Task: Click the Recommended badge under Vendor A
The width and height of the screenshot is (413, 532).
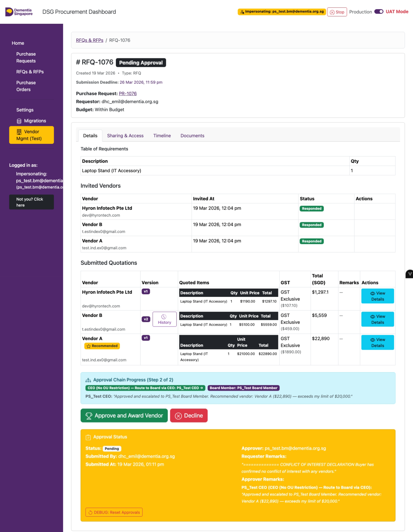Action: [102, 346]
